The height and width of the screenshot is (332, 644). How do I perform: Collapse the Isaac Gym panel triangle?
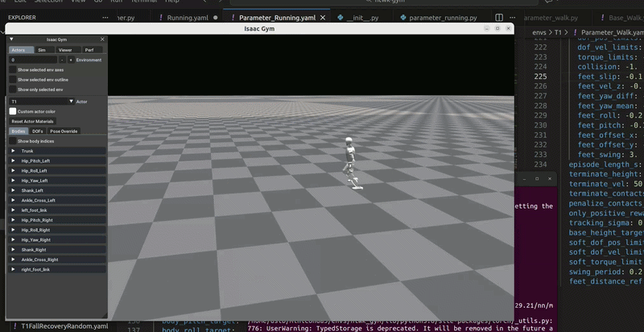(x=10, y=39)
